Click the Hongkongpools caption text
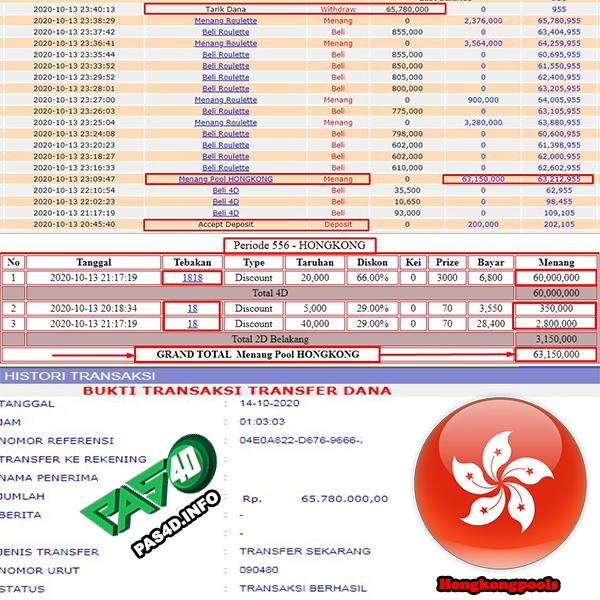The image size is (600, 600). coord(498,584)
